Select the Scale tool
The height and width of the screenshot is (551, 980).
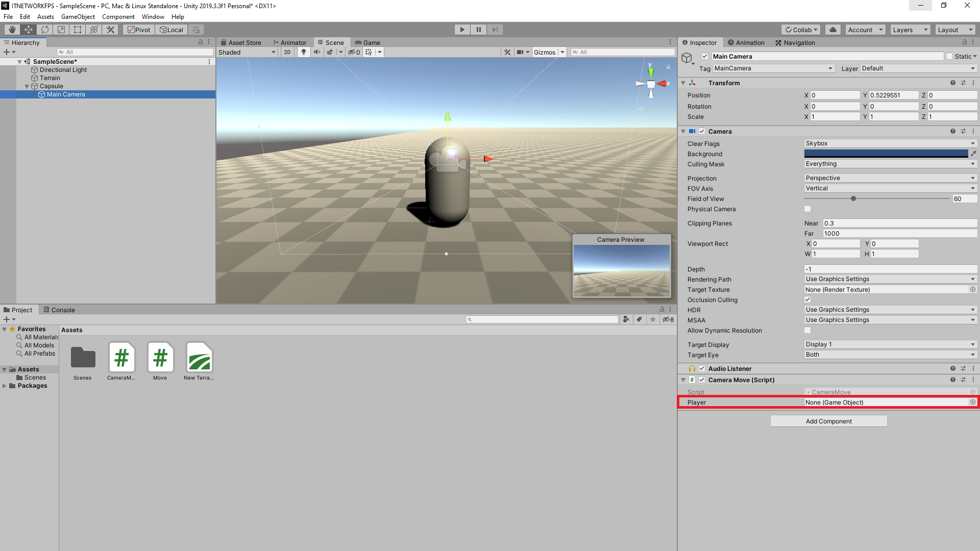tap(61, 29)
